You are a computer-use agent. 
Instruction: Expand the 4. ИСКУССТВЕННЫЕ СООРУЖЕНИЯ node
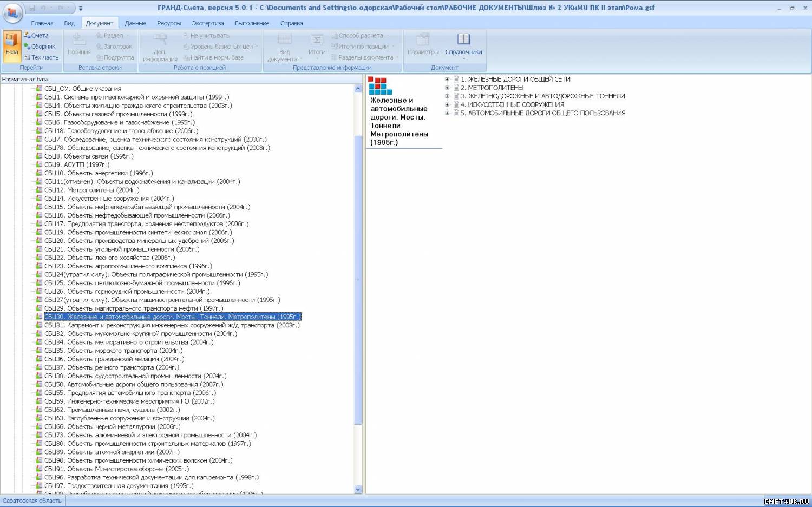(x=447, y=104)
